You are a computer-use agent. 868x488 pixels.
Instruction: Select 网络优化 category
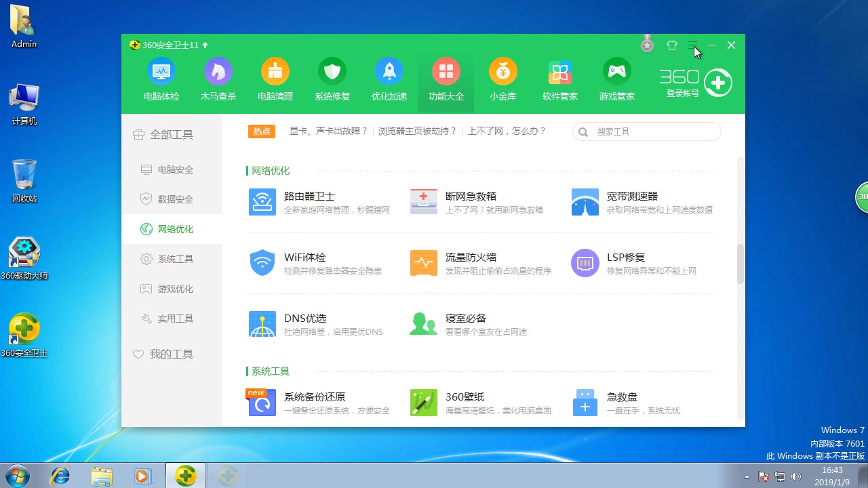click(172, 229)
